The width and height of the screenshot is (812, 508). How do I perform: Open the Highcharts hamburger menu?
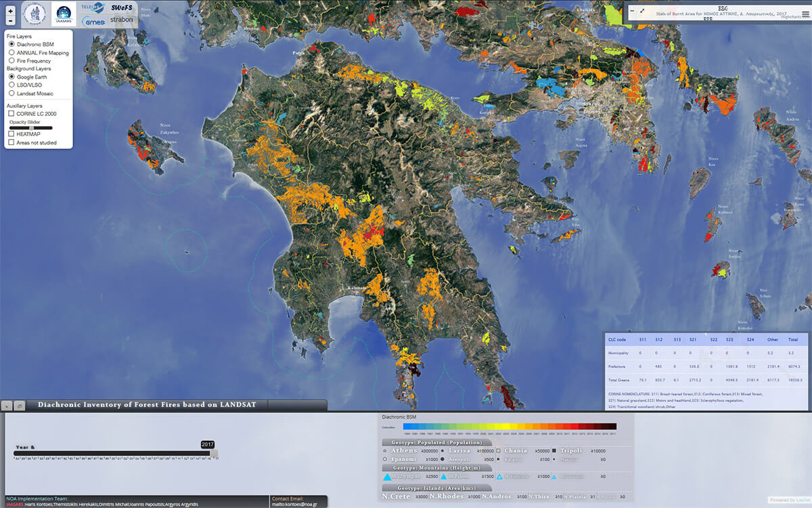(x=805, y=14)
